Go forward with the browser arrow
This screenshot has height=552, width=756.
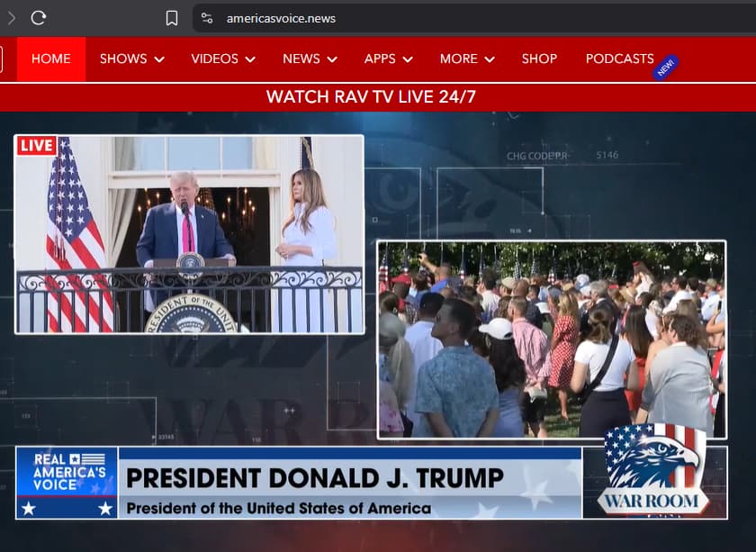(x=12, y=18)
